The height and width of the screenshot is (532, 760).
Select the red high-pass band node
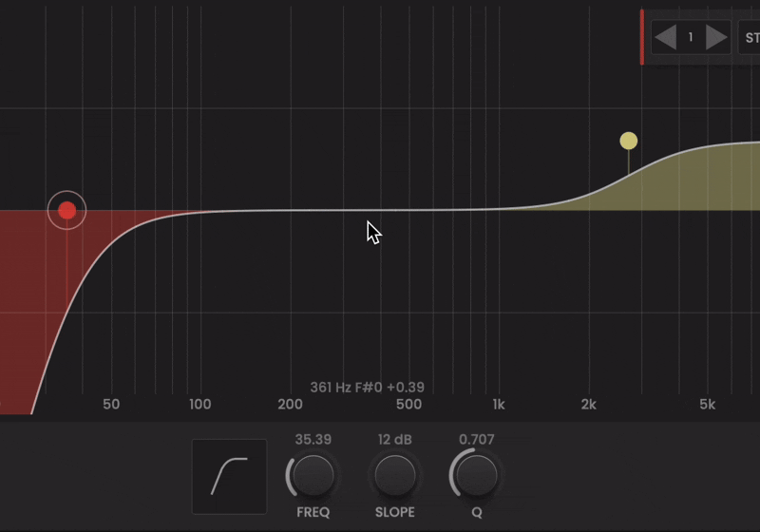(66, 210)
